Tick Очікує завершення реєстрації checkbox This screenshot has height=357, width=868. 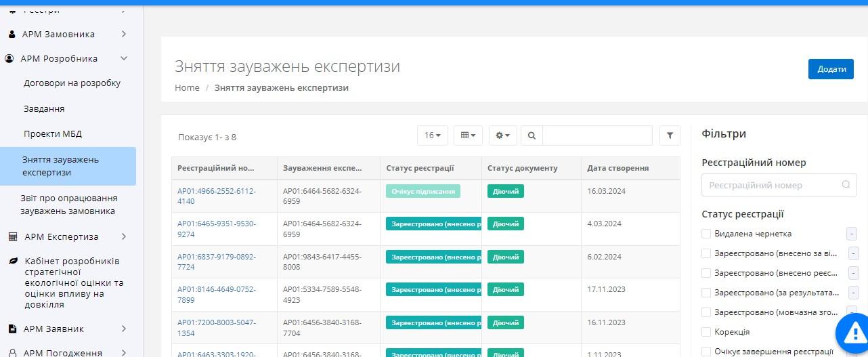point(707,352)
